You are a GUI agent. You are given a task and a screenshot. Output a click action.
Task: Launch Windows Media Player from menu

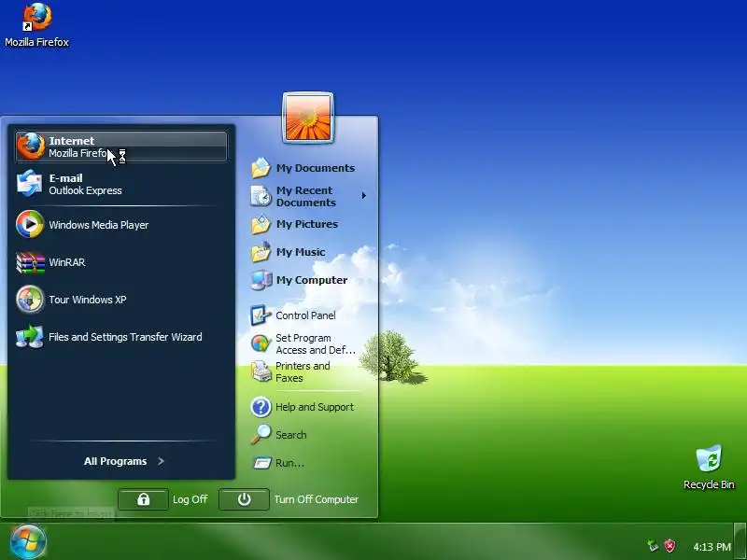(121, 224)
